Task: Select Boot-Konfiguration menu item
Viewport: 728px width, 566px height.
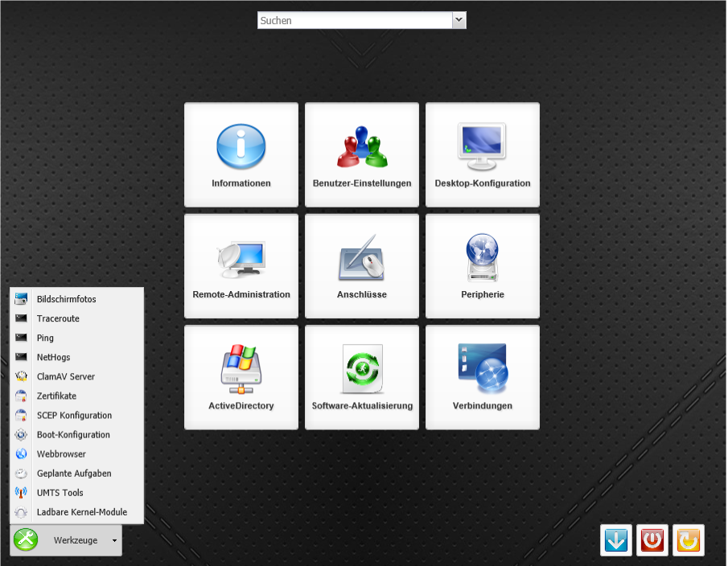Action: pos(72,435)
